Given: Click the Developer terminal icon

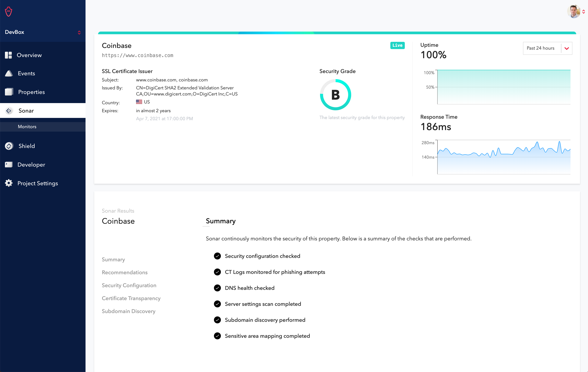Looking at the screenshot, I should click(9, 165).
